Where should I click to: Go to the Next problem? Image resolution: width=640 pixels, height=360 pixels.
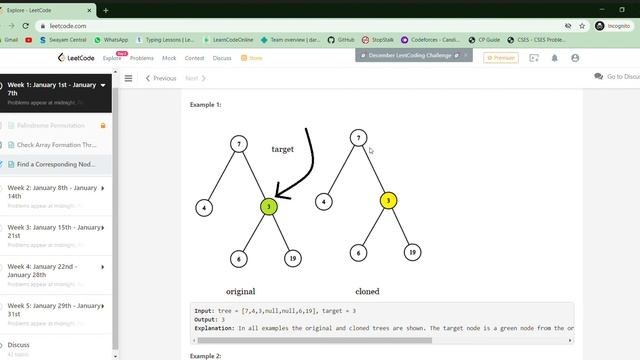[x=196, y=78]
